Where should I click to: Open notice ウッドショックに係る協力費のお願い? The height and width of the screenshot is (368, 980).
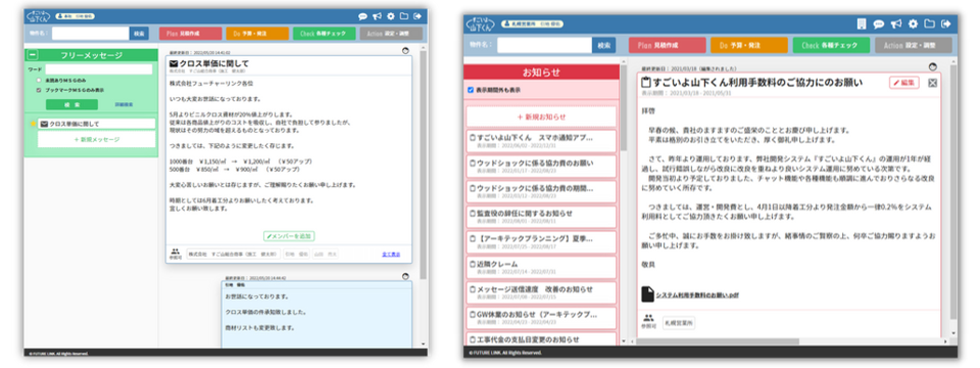pyautogui.click(x=542, y=166)
